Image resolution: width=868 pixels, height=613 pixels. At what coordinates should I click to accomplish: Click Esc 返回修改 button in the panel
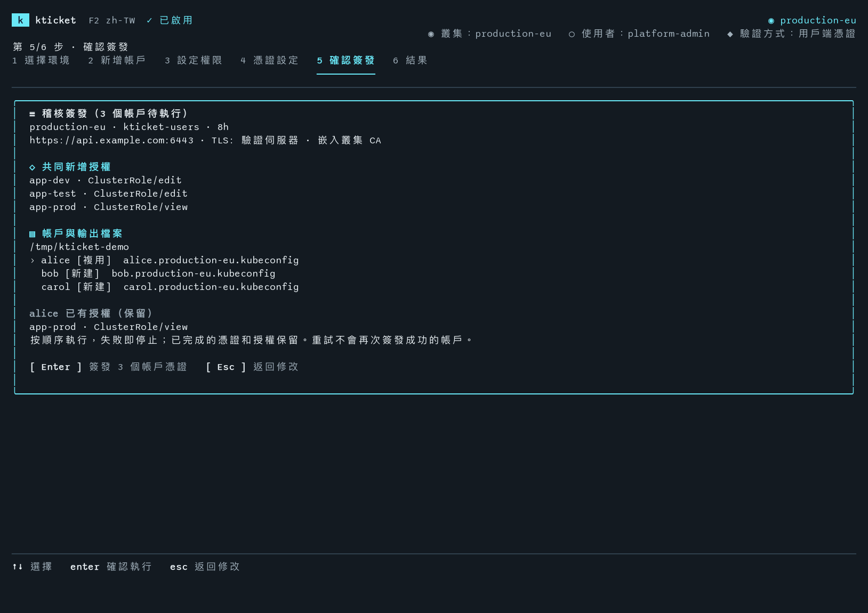coord(252,367)
